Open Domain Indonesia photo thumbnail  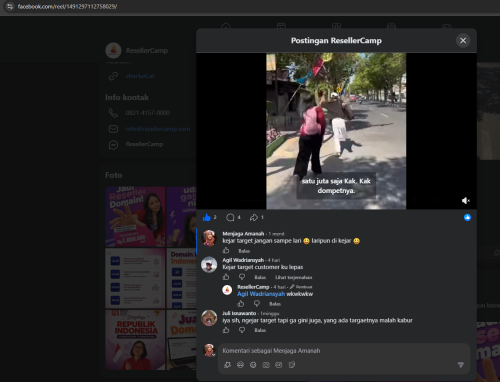click(181, 278)
